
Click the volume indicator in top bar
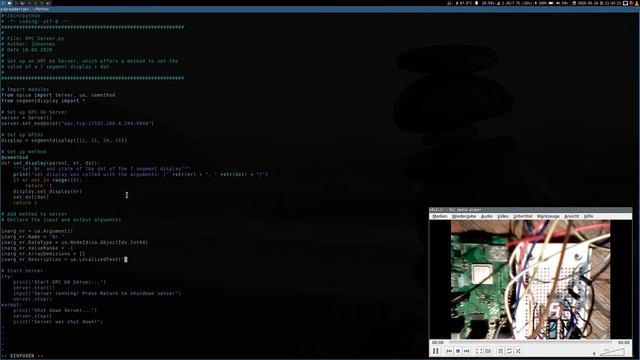pos(563,3)
